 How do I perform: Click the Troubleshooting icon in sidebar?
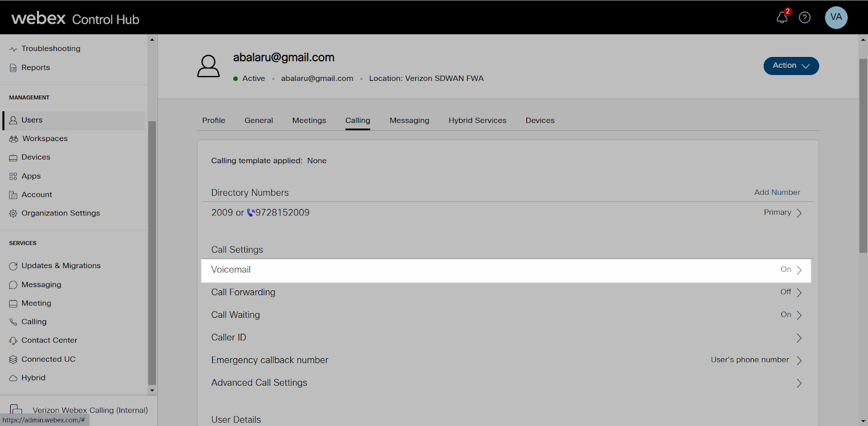[x=13, y=49]
